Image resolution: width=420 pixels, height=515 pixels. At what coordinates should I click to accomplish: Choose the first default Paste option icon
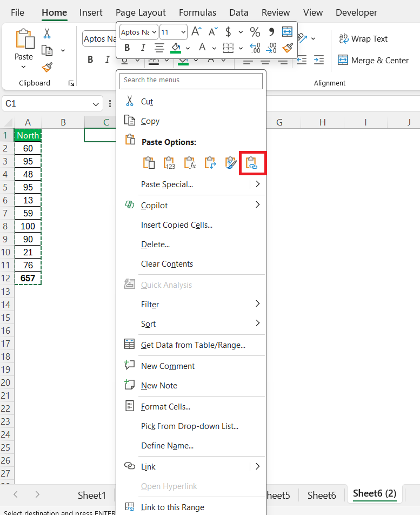click(149, 163)
